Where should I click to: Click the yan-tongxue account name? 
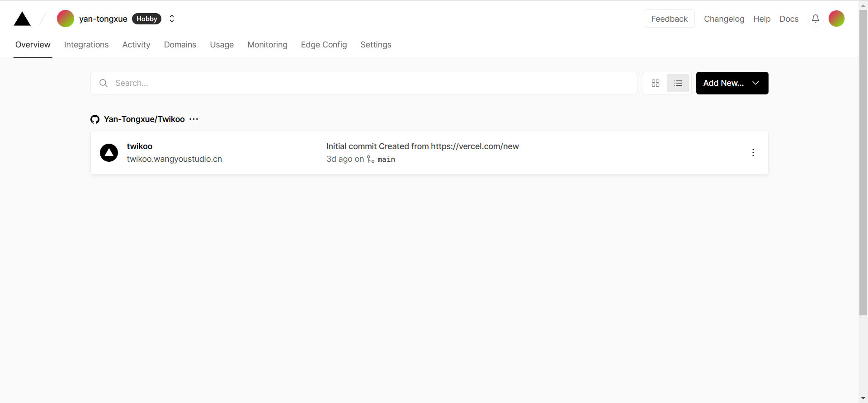[x=103, y=19]
